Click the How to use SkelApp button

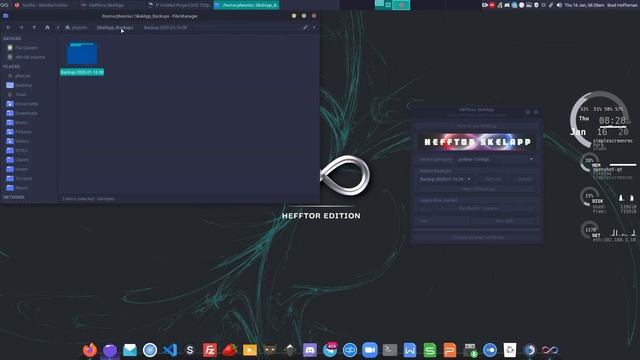477,126
